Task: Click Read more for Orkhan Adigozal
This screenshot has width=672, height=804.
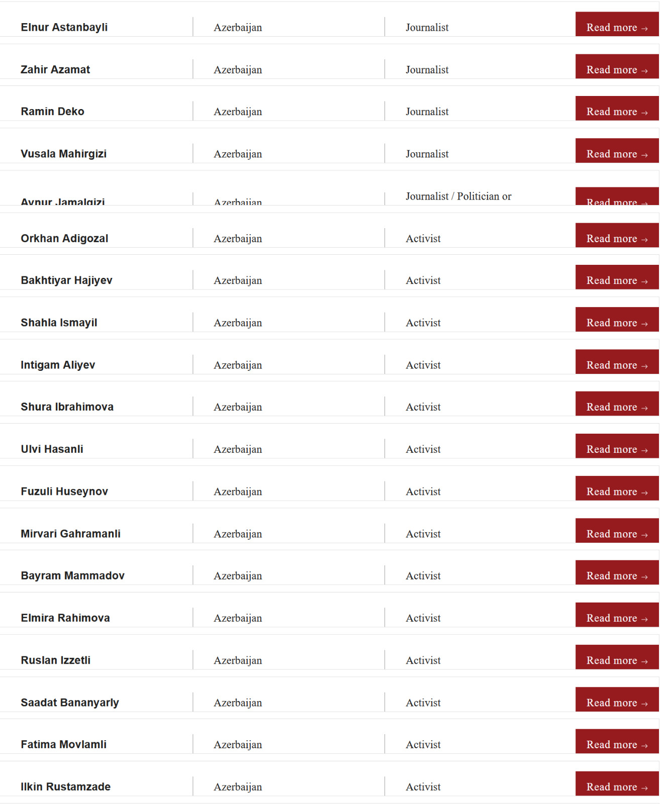Action: click(x=617, y=236)
